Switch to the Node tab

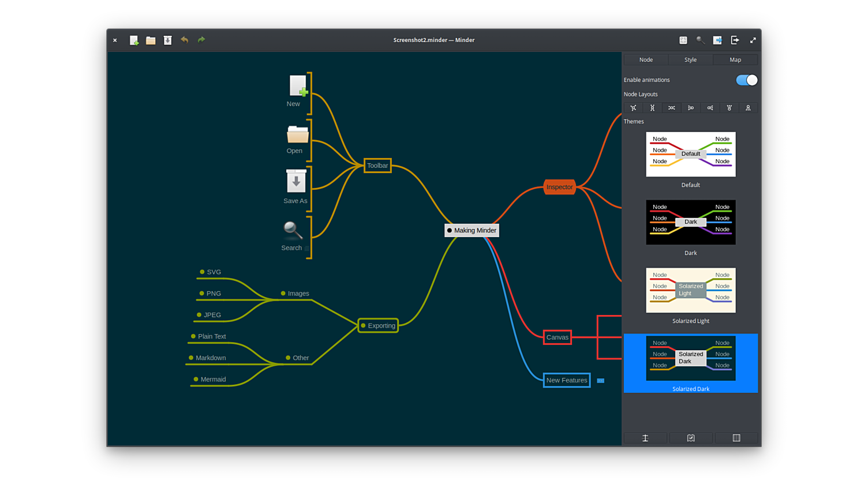coord(646,60)
